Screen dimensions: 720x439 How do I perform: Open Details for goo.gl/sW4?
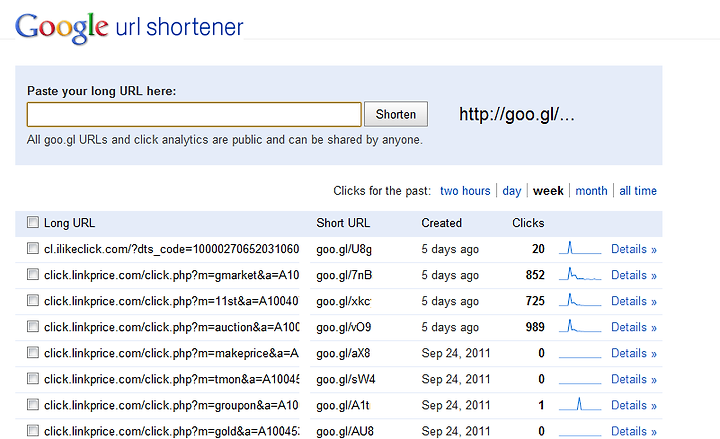click(x=634, y=379)
